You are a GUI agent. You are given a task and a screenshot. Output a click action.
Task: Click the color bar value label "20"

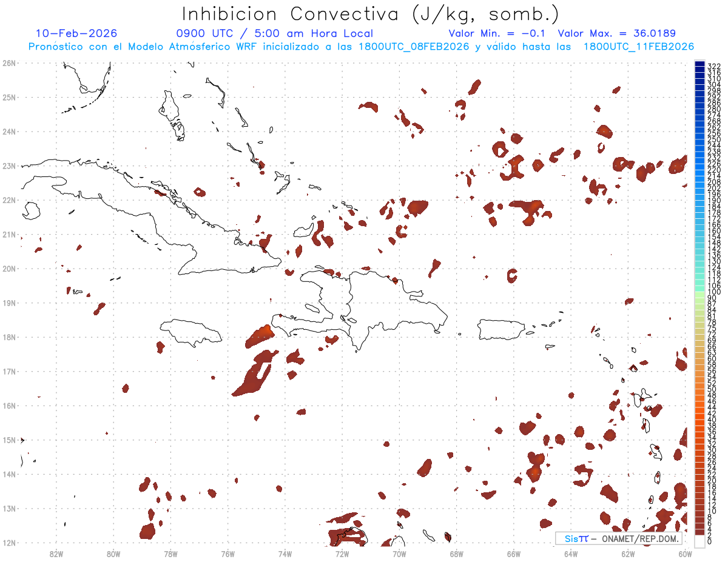(x=712, y=480)
